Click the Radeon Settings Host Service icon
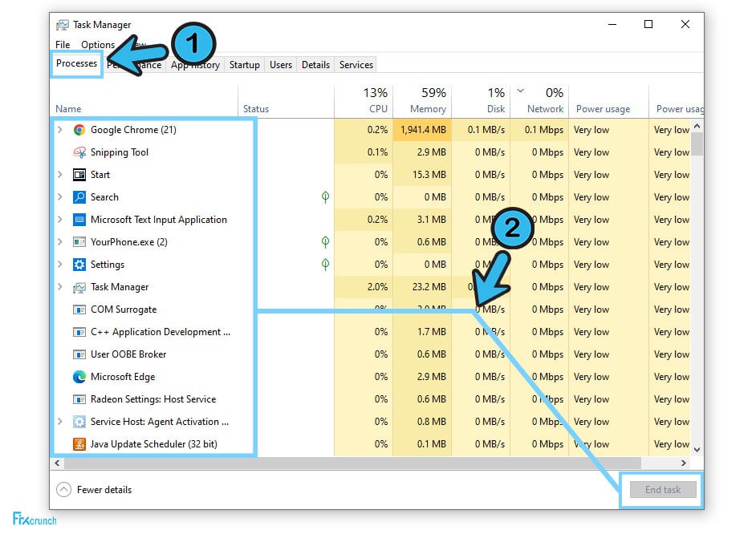Screen dimensions: 756x534 (79, 399)
